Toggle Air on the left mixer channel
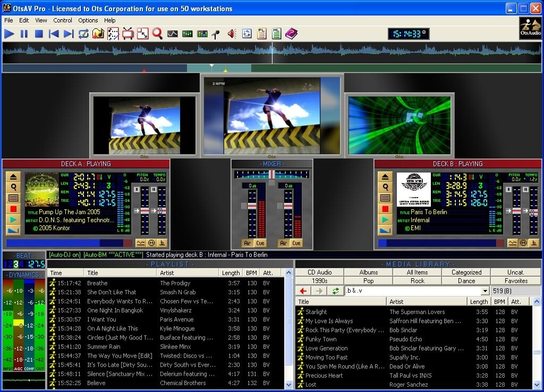 click(248, 243)
